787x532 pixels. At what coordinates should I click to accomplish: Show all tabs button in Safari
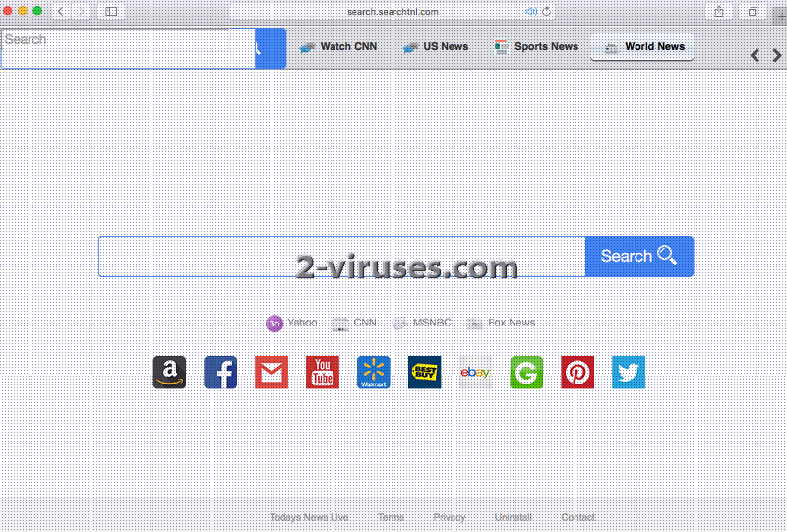[x=753, y=11]
